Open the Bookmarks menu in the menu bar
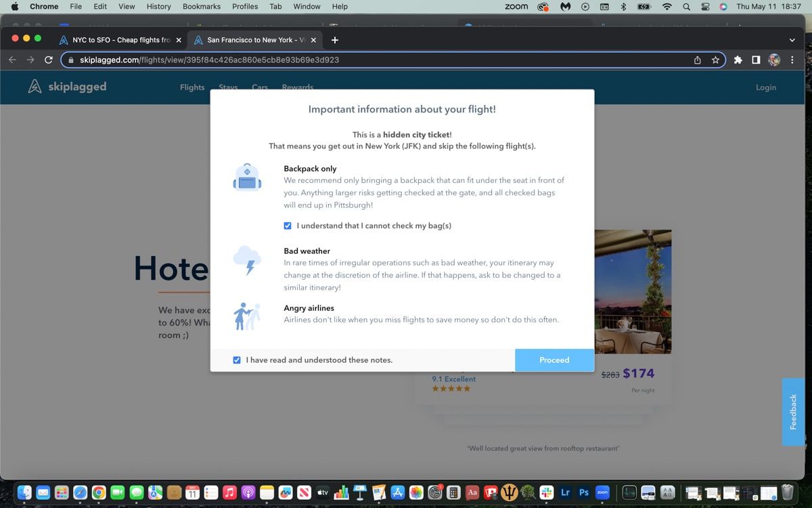Screen dimensions: 812x508 click(202, 6)
